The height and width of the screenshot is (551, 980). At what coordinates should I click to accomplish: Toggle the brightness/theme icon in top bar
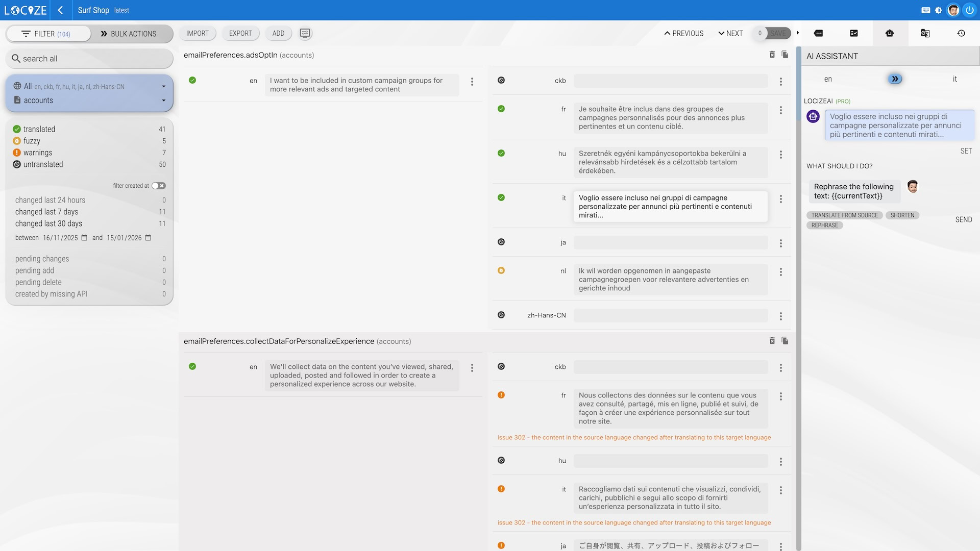938,10
